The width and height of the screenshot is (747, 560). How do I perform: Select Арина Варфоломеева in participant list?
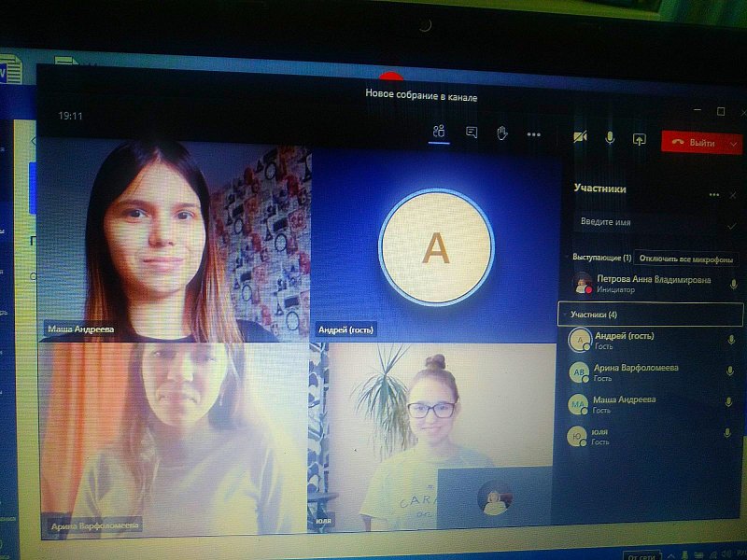point(651,372)
